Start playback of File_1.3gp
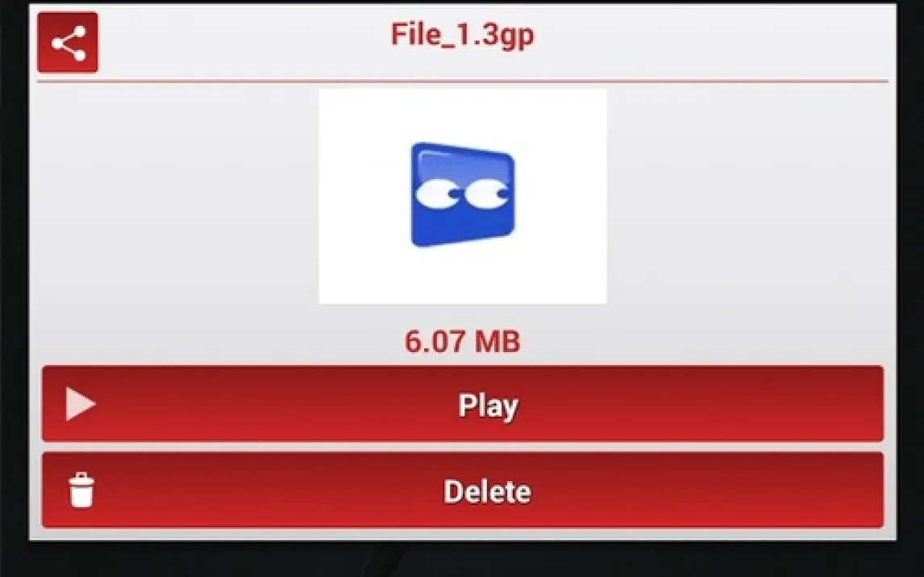 463,404
